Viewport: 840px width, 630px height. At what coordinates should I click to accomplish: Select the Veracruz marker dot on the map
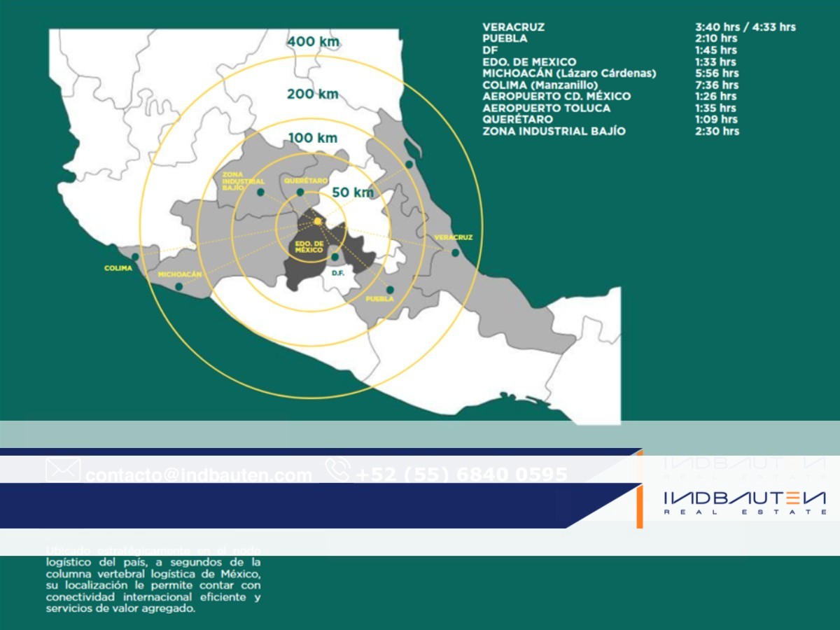pyautogui.click(x=455, y=253)
